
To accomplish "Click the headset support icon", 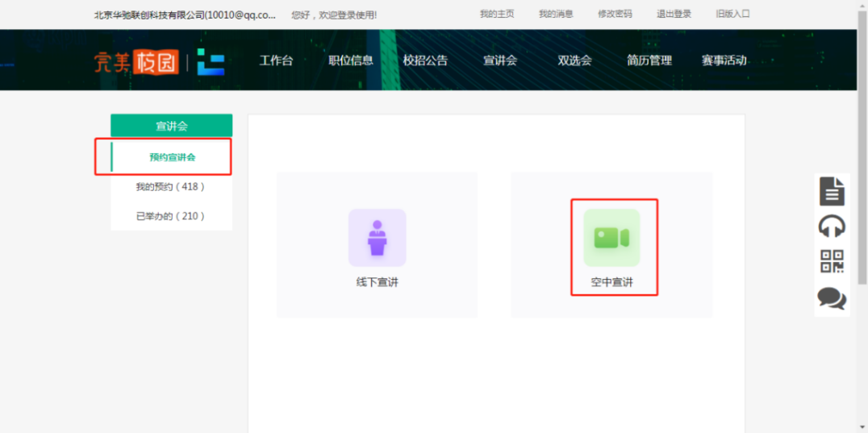I will (x=832, y=227).
